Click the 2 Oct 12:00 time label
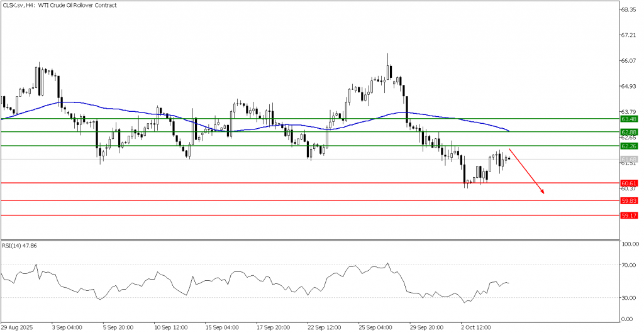The height and width of the screenshot is (333, 644). click(x=476, y=327)
